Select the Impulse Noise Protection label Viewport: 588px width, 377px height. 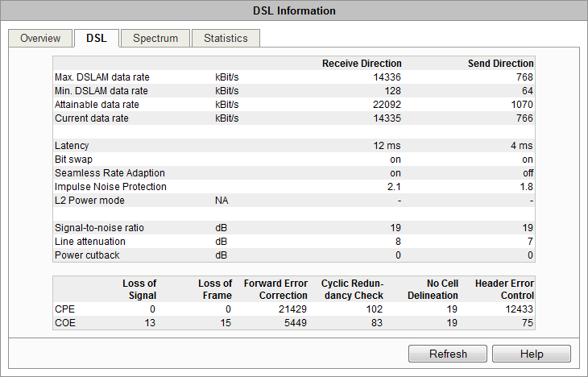pyautogui.click(x=110, y=187)
